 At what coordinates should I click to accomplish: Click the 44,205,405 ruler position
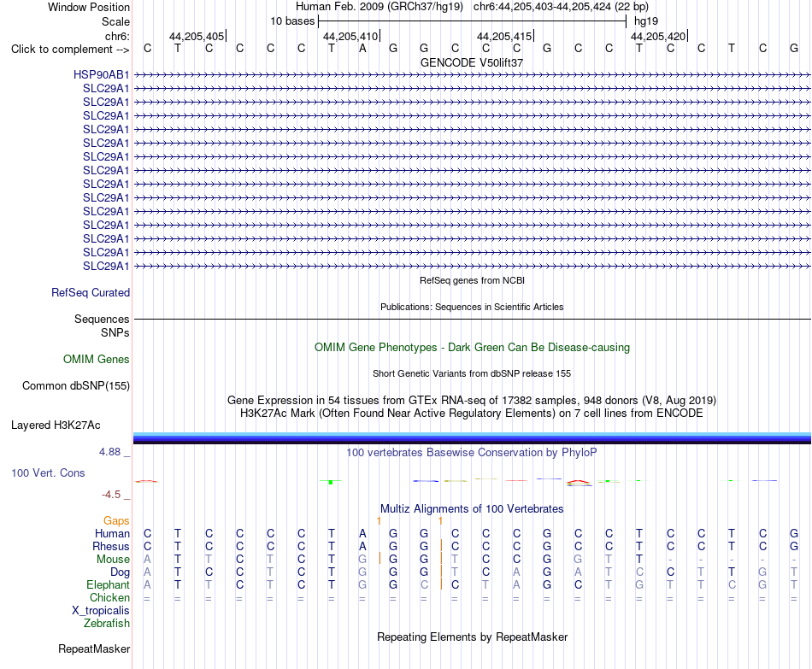point(197,36)
